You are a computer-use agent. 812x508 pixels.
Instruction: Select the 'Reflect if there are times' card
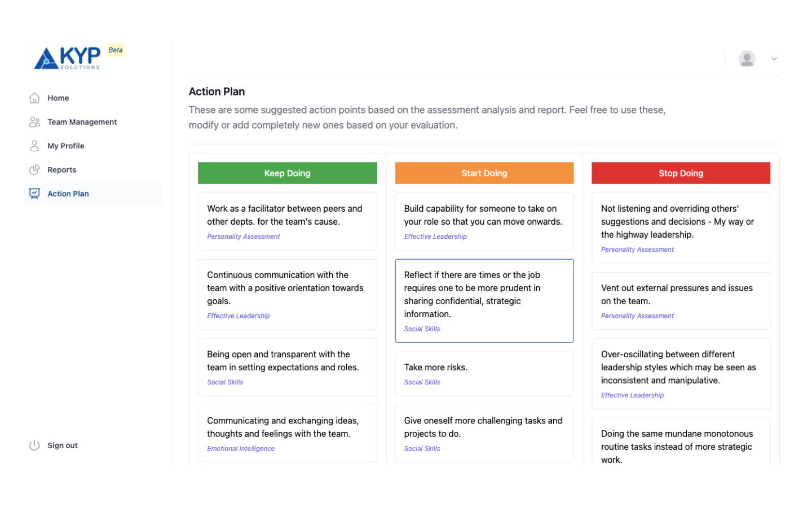point(484,300)
